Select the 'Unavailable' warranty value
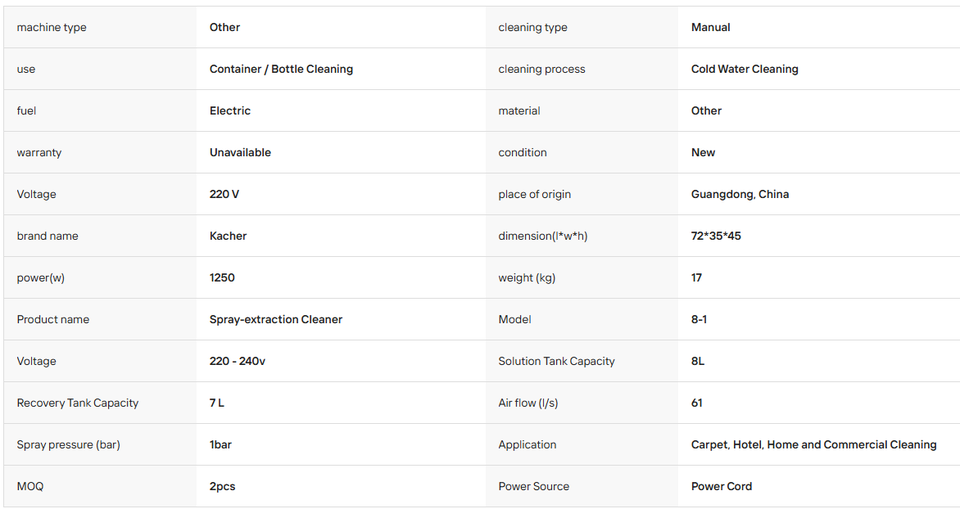The height and width of the screenshot is (509, 960). (x=240, y=153)
